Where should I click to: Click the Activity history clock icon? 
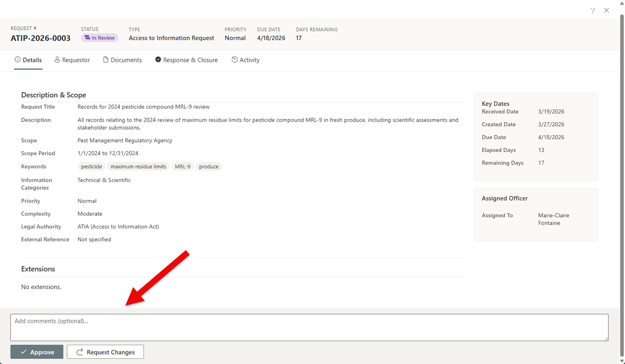(x=234, y=60)
